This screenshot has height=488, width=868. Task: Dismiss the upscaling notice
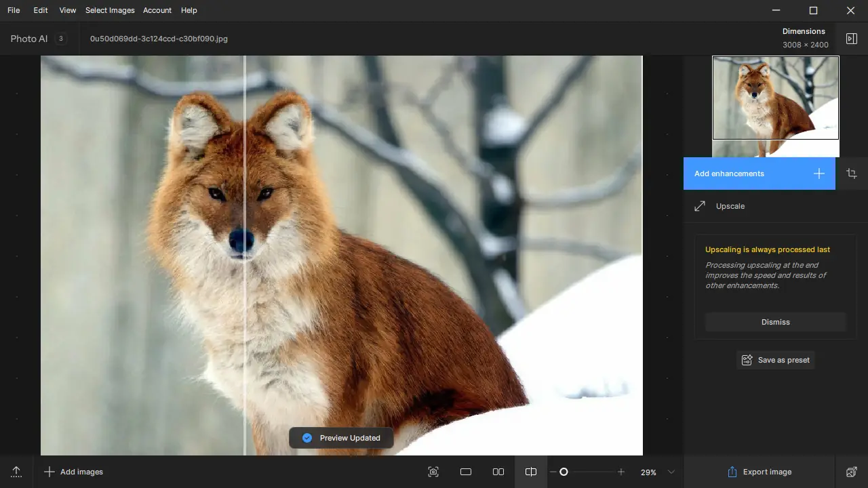pyautogui.click(x=775, y=322)
